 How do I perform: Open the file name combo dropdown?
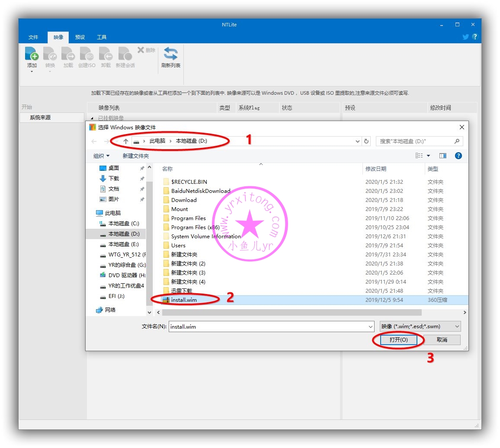tap(371, 326)
